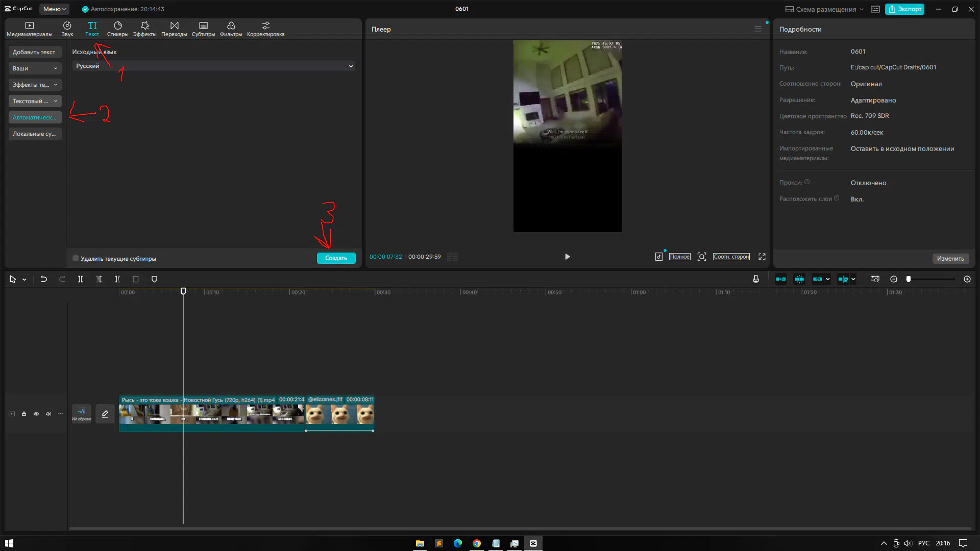Viewport: 980px width, 551px height.
Task: Expand 'Эффекты те...' sidebar section
Action: click(x=35, y=85)
